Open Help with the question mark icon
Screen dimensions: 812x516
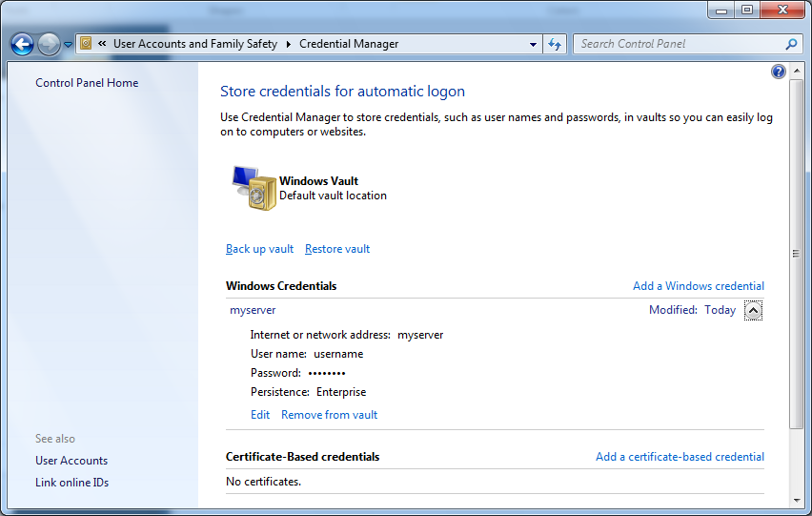[779, 72]
